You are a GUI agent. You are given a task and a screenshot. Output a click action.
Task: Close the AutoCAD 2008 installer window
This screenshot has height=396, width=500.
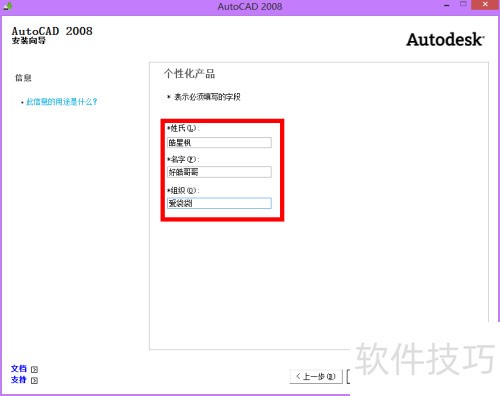coord(485,4)
